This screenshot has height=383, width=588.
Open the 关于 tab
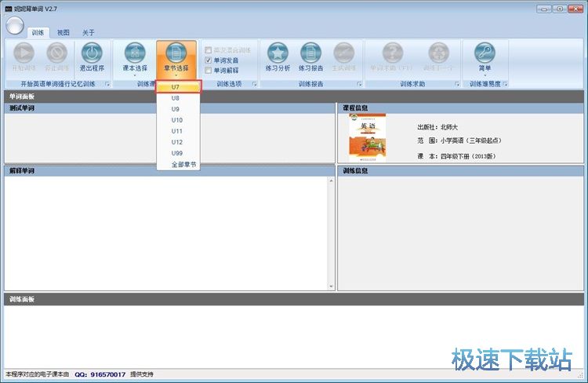point(89,33)
